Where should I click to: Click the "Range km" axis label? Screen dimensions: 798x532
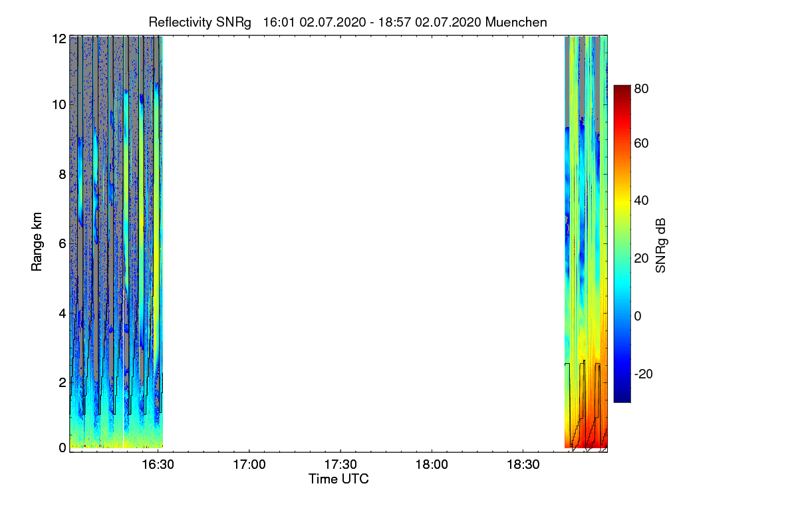(x=37, y=241)
